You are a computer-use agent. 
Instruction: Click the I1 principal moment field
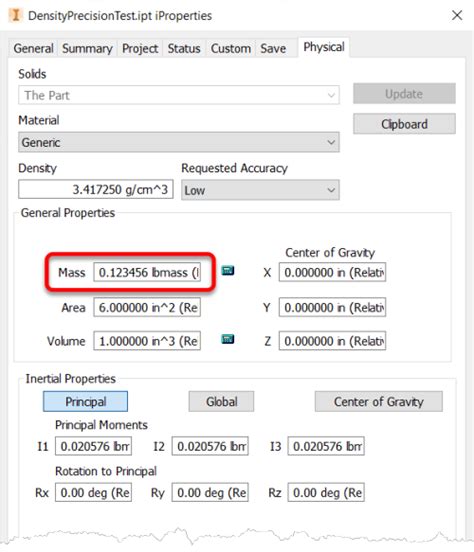coord(94,446)
